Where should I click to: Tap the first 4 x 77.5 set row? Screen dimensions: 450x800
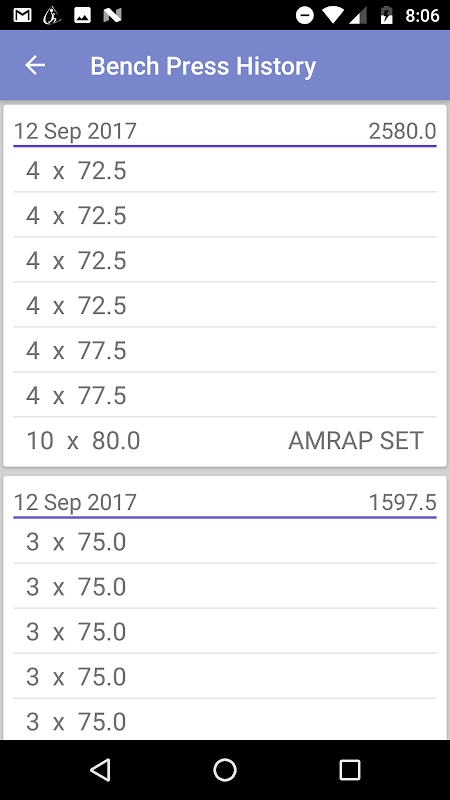(x=225, y=351)
